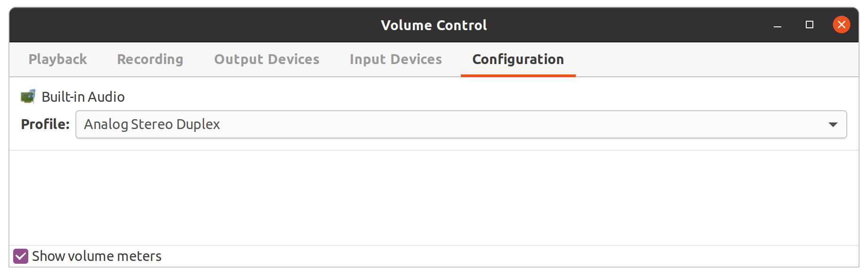Go to the Output Devices tab
The height and width of the screenshot is (276, 868).
coord(267,59)
